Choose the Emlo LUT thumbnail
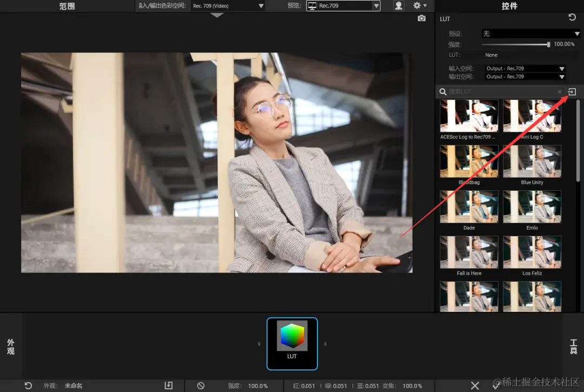The width and height of the screenshot is (584, 392). pyautogui.click(x=532, y=207)
